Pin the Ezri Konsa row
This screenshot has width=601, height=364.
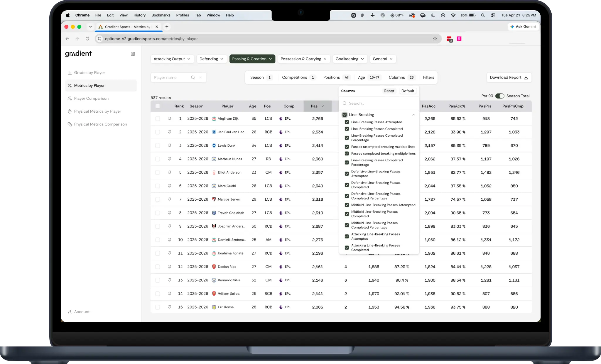pos(170,307)
